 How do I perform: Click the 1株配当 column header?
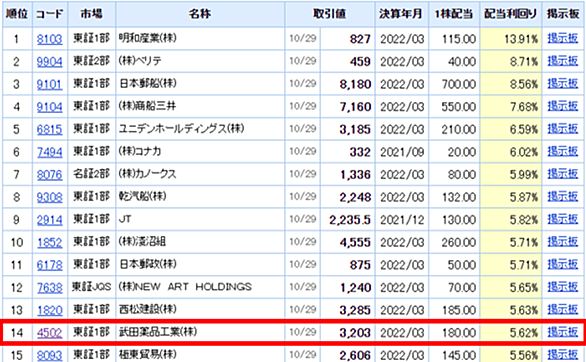pos(454,14)
